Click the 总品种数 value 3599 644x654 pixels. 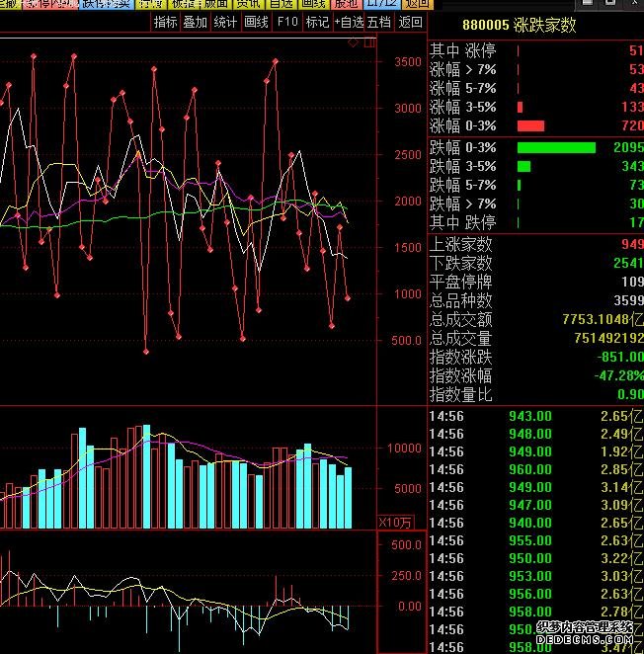coord(628,300)
